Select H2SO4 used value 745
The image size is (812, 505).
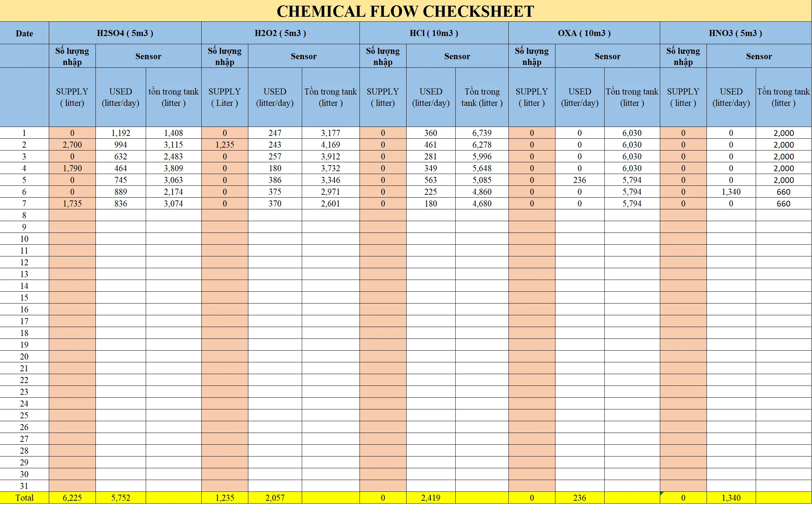click(x=121, y=180)
